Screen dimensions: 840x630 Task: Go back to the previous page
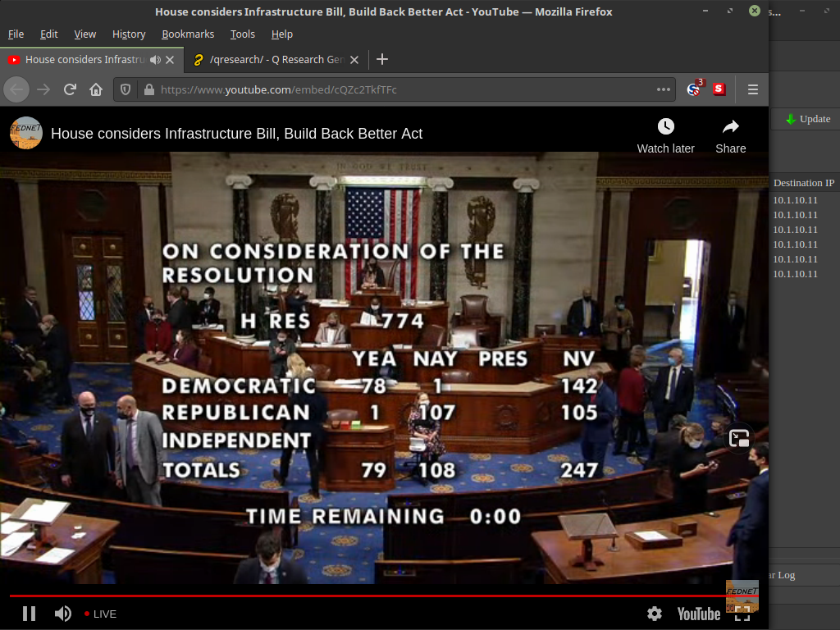(x=16, y=90)
